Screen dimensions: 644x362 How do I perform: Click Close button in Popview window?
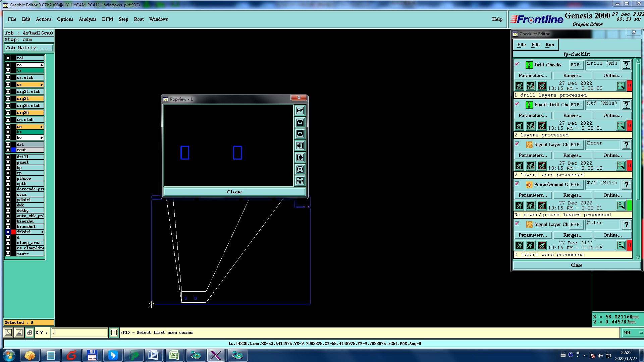[234, 192]
